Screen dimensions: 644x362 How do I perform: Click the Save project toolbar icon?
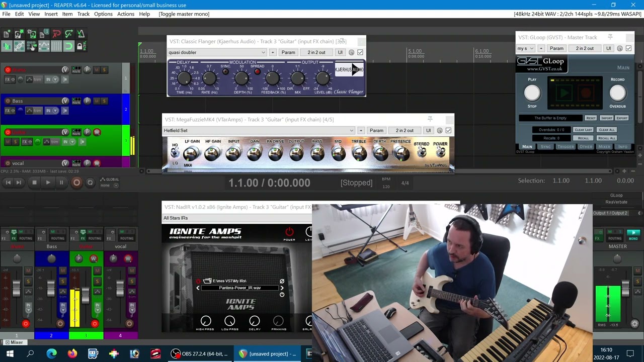(32, 34)
